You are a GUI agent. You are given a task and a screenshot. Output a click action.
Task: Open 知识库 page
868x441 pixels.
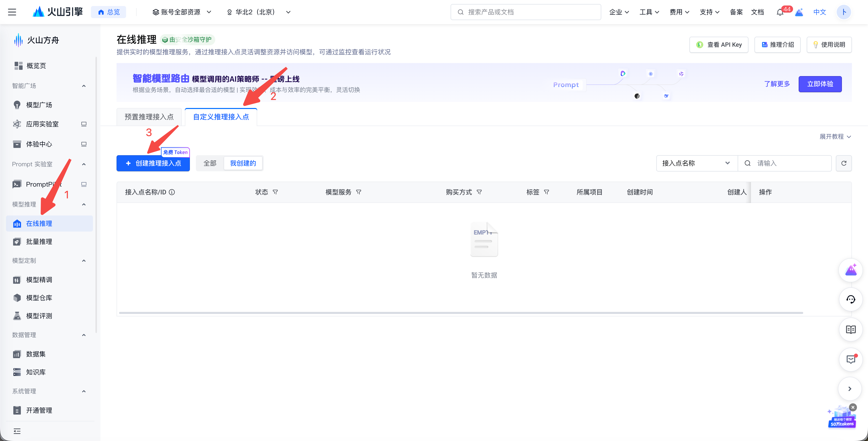point(49,372)
